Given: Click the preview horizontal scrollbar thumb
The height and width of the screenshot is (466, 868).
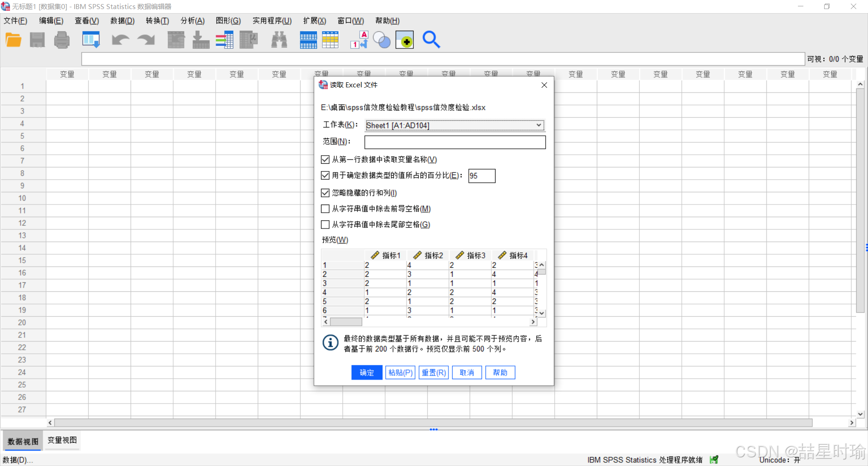Looking at the screenshot, I should [346, 322].
